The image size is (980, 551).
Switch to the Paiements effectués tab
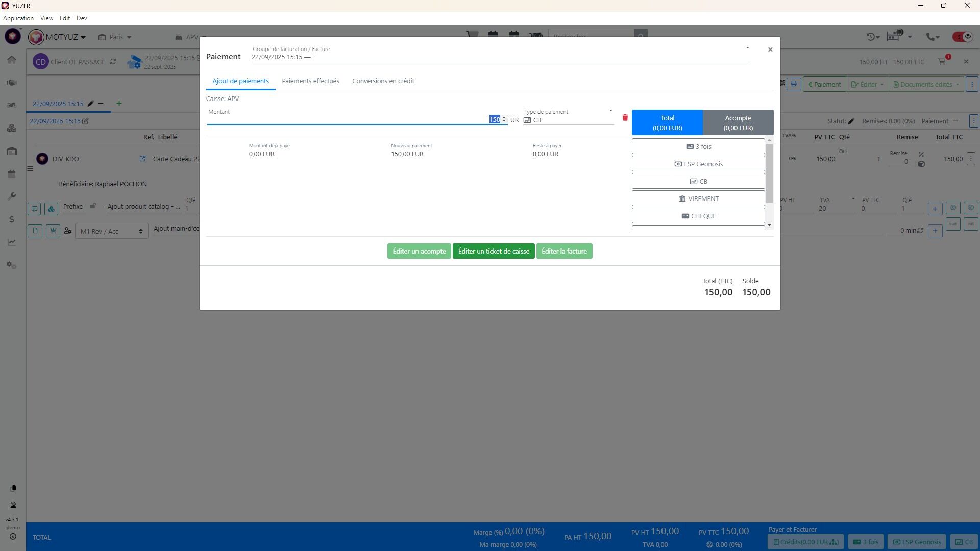310,81
